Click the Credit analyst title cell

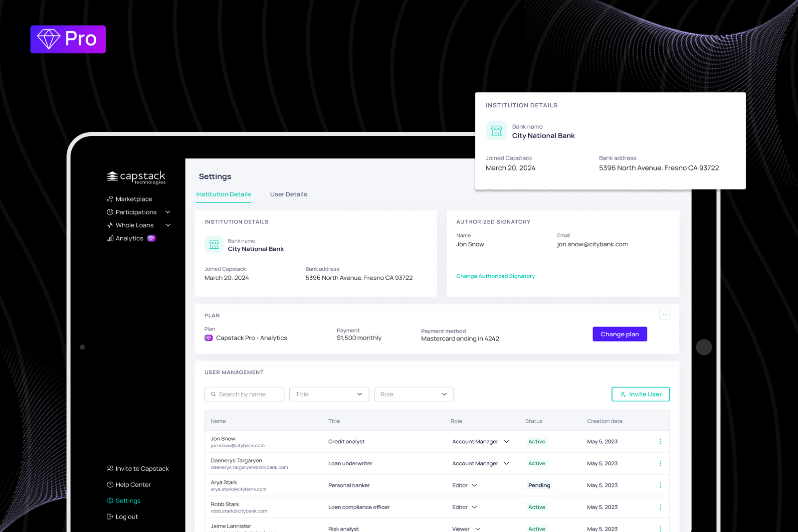346,442
